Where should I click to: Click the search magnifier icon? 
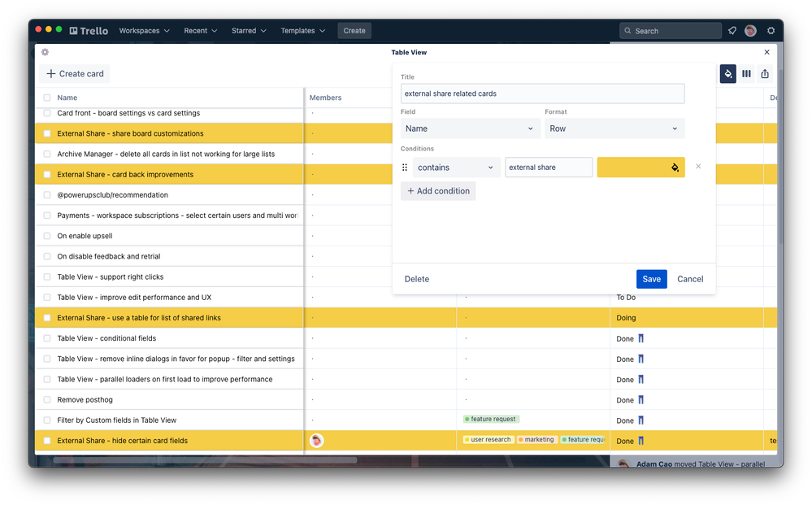pyautogui.click(x=627, y=31)
